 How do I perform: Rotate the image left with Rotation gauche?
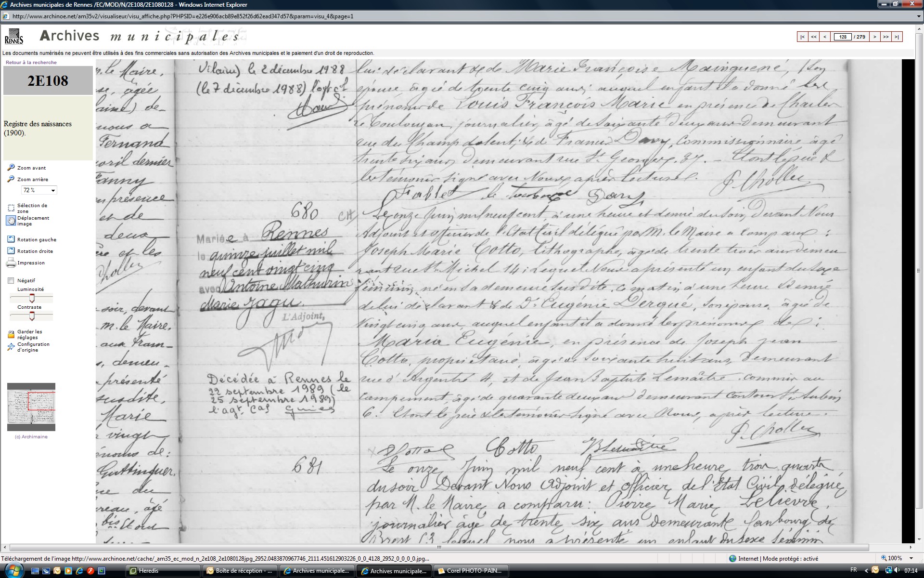(x=11, y=239)
